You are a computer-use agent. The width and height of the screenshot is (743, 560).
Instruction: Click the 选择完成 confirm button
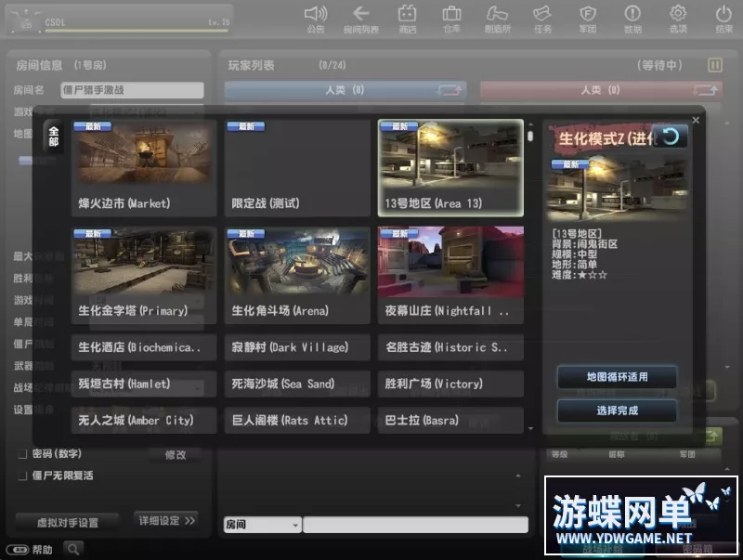617,410
